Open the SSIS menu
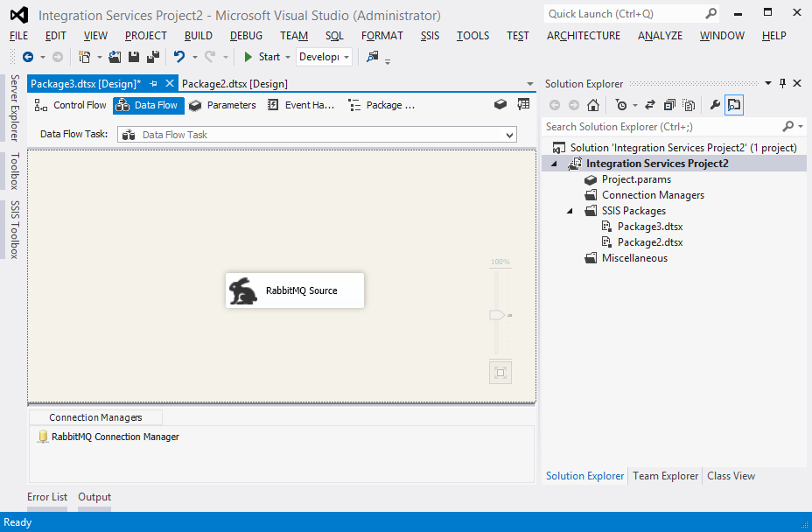Screen dimensions: 812x532 pyautogui.click(x=430, y=36)
